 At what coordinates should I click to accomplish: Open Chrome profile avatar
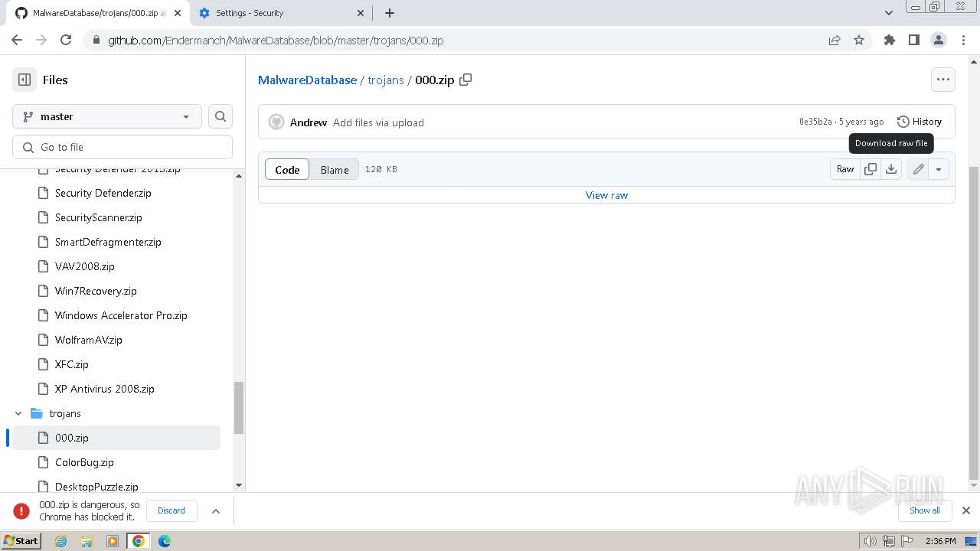pos(938,40)
